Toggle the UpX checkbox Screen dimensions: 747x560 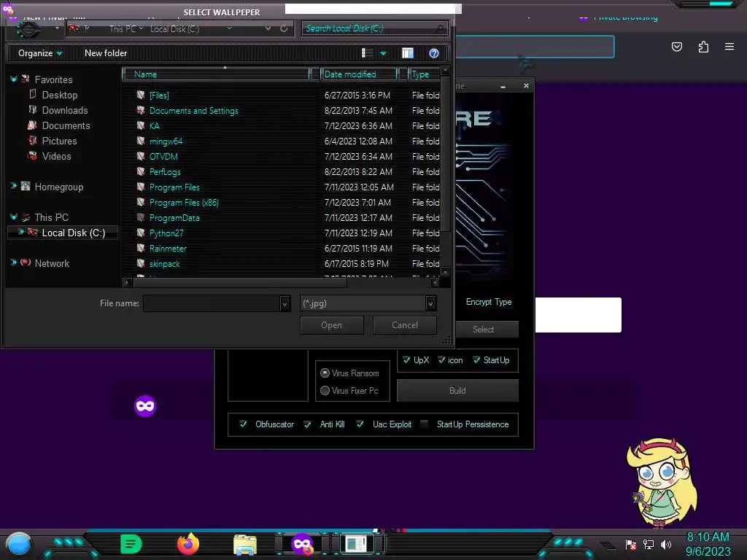pyautogui.click(x=406, y=359)
